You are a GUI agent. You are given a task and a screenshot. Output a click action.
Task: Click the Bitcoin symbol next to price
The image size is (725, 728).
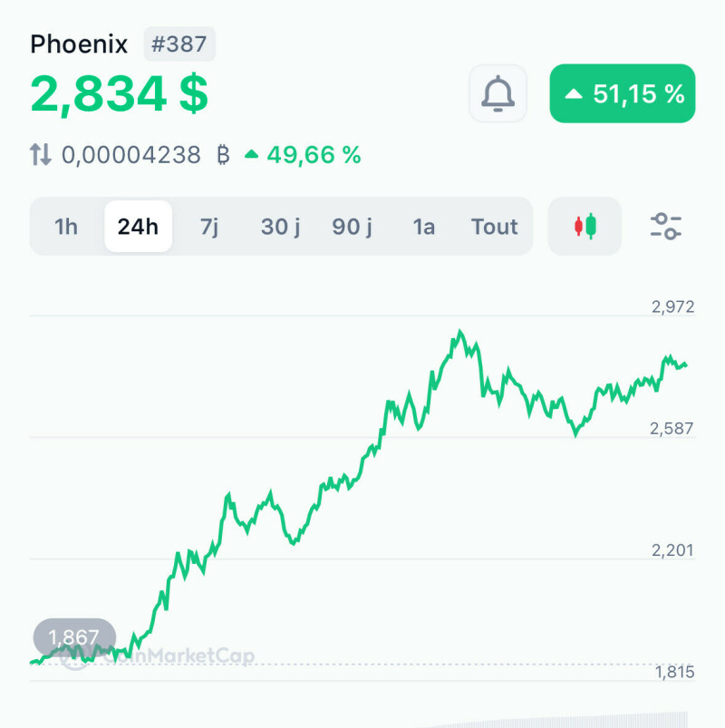(223, 155)
